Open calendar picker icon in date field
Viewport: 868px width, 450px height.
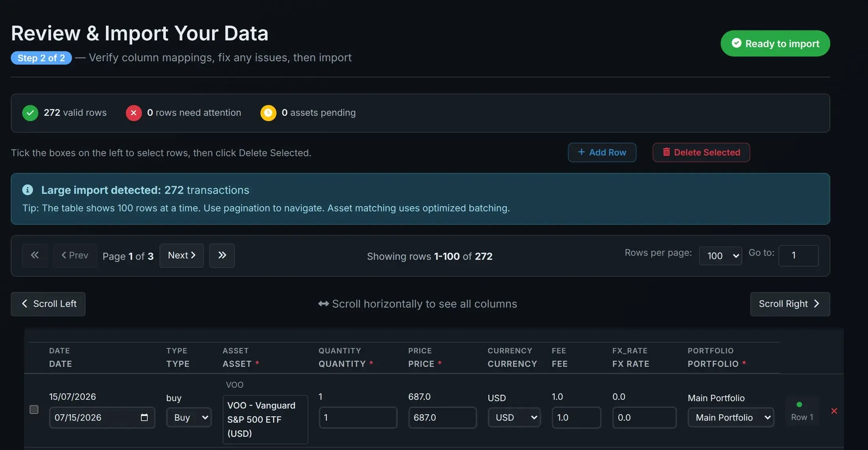click(144, 417)
